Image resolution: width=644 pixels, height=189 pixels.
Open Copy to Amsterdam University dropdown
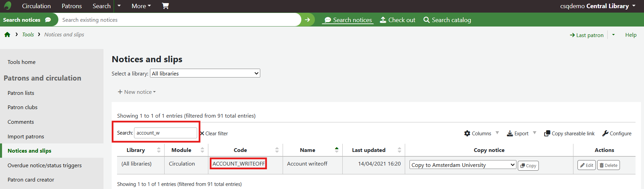point(463,165)
